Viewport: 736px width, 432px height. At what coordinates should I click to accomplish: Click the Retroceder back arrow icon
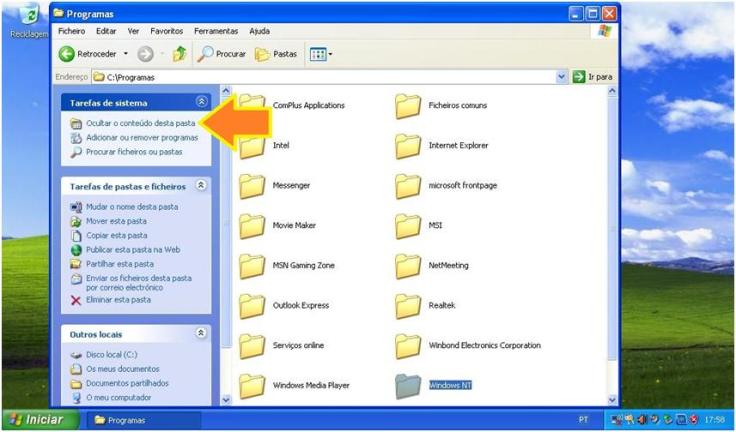click(68, 54)
